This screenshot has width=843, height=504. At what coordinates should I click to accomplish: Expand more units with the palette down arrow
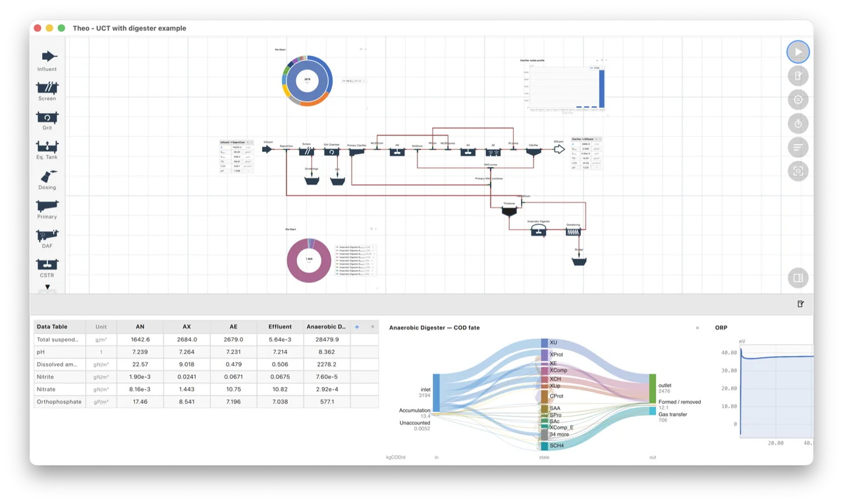pyautogui.click(x=47, y=287)
